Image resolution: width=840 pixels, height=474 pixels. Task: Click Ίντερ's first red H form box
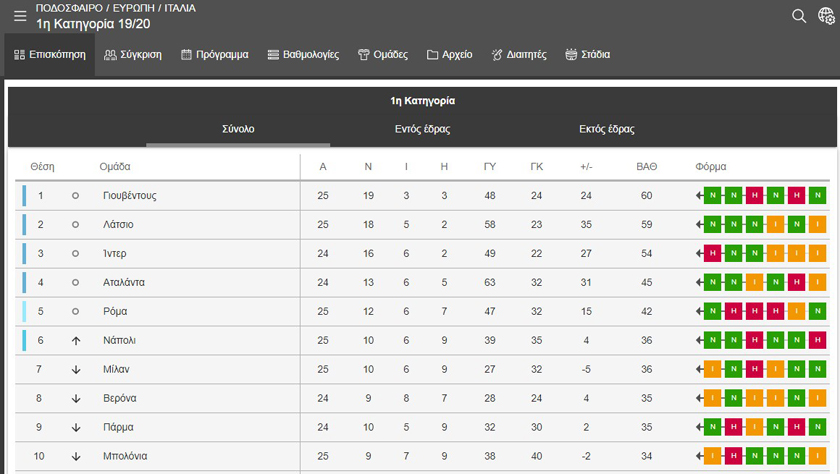coord(712,253)
